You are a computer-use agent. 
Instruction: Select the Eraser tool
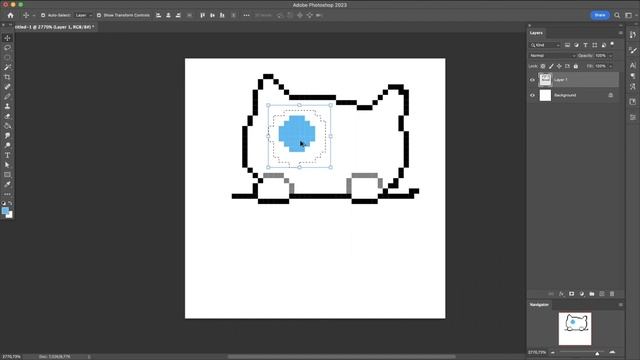[7, 116]
